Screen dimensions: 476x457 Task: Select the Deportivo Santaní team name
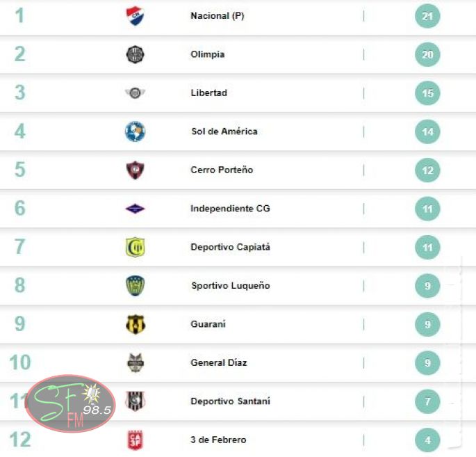pos(230,401)
